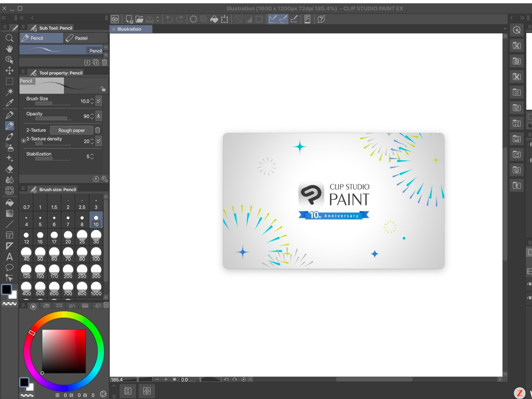Screen dimensions: 532x399
Task: Toggle Snap to Special Ruler
Action: coord(283,19)
